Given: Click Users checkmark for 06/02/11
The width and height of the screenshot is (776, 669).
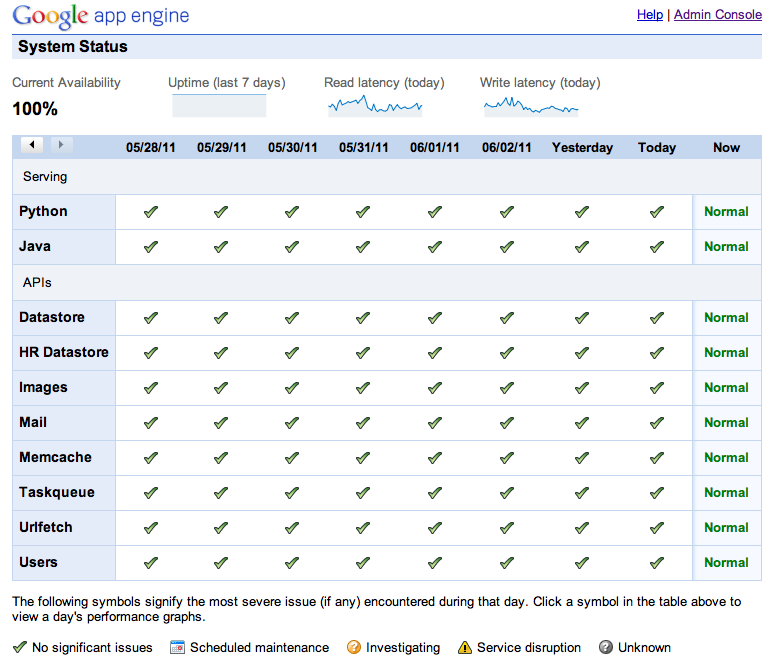Looking at the screenshot, I should tap(507, 563).
